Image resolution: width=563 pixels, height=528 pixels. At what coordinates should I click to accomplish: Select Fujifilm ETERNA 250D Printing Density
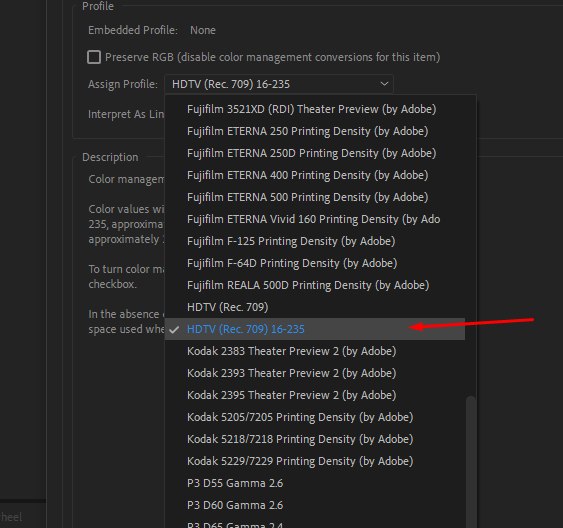[315, 153]
